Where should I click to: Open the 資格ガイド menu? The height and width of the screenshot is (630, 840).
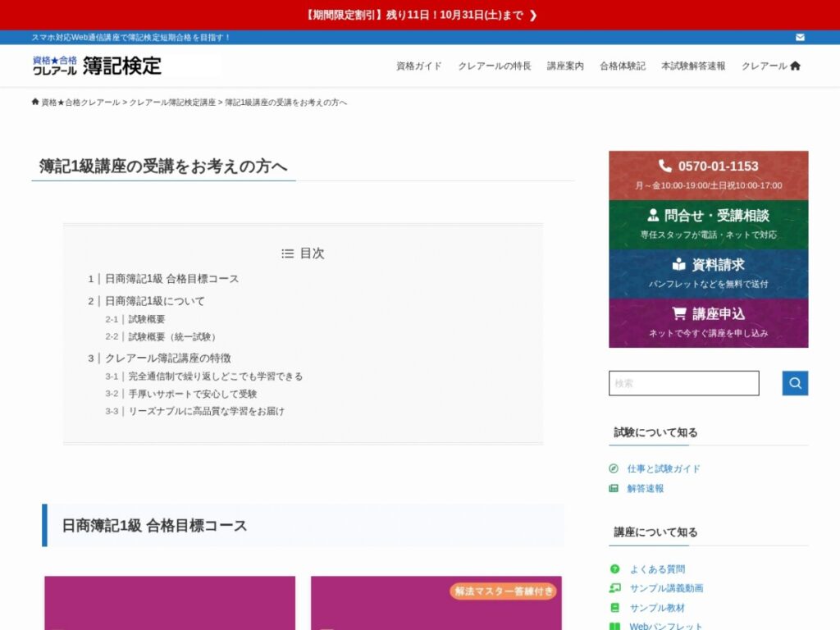tap(419, 66)
